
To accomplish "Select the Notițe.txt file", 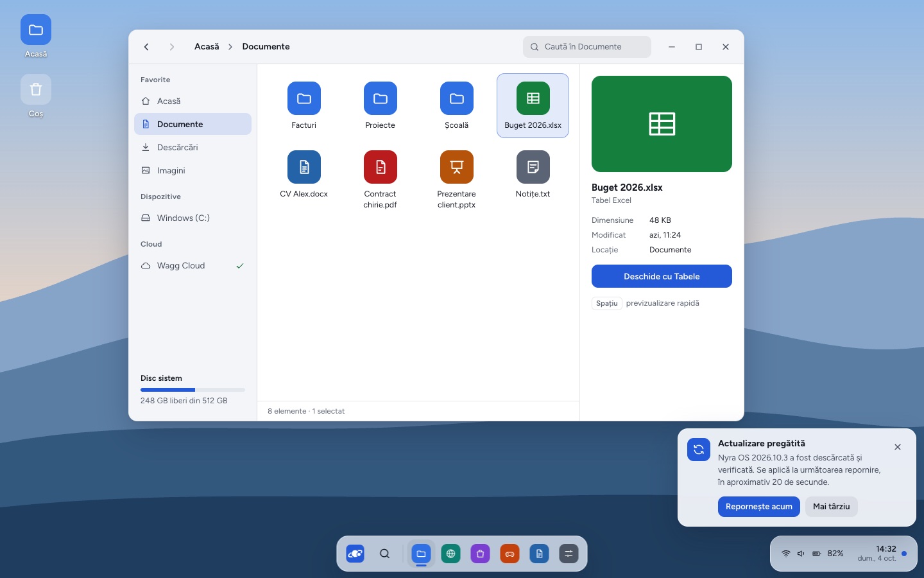I will click(533, 179).
